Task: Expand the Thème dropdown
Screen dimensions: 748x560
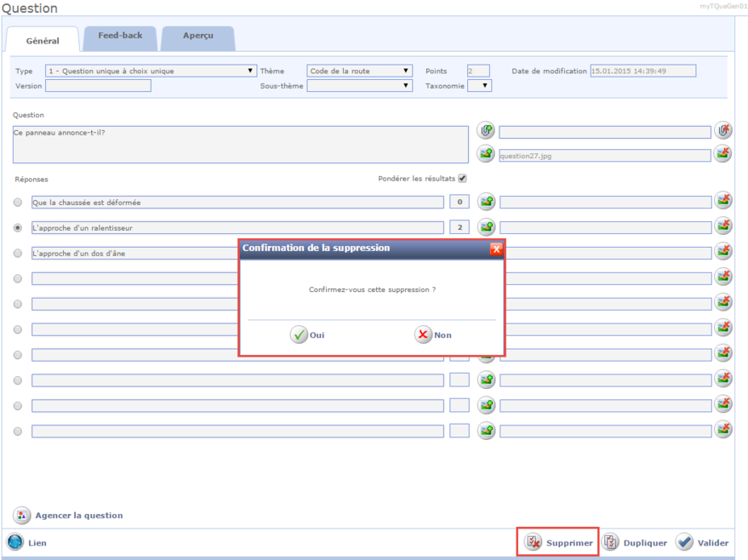Action: (359, 71)
